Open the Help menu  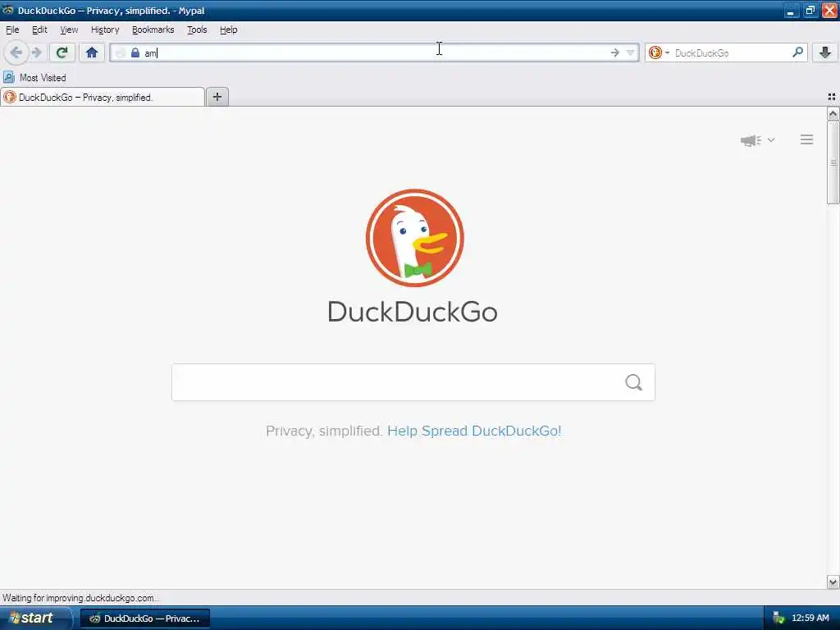pyautogui.click(x=229, y=30)
